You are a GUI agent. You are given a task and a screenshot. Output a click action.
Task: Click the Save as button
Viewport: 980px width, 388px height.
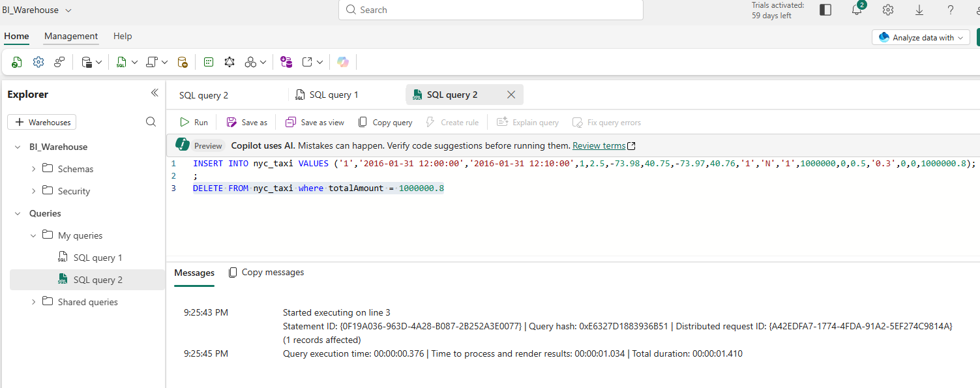246,122
